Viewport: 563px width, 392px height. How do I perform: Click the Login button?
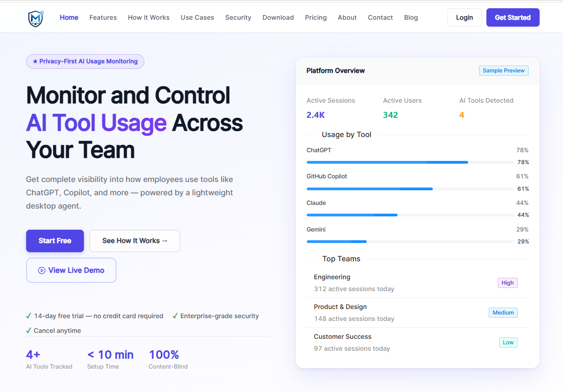click(464, 17)
